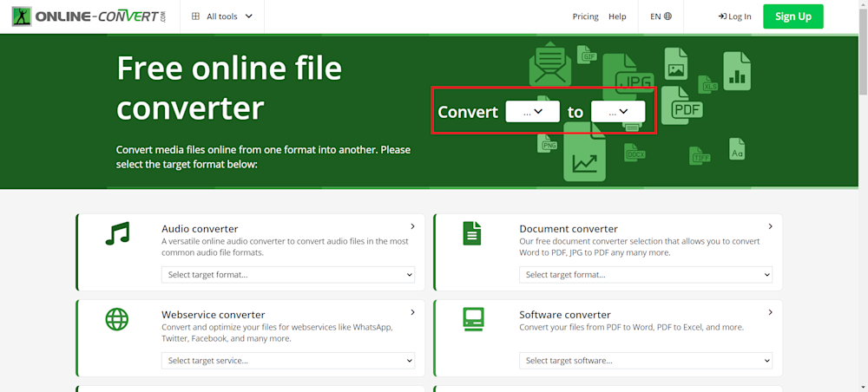
Task: Open the Audio converter heading link
Action: click(200, 229)
